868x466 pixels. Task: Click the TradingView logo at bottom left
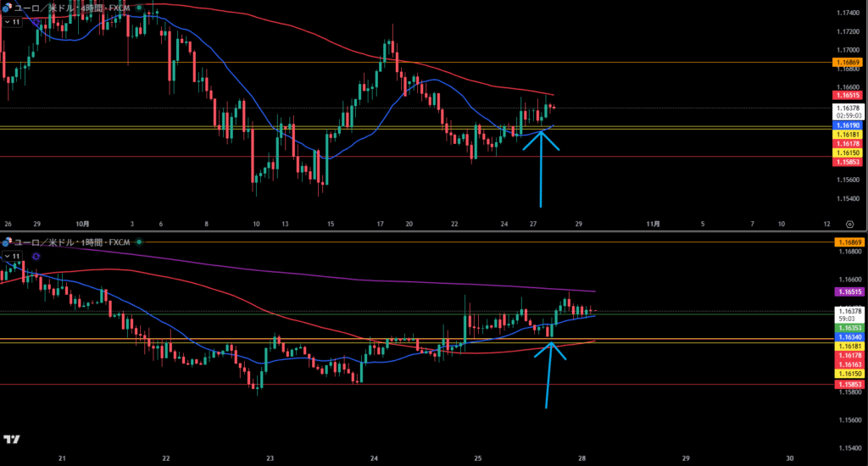coord(12,439)
